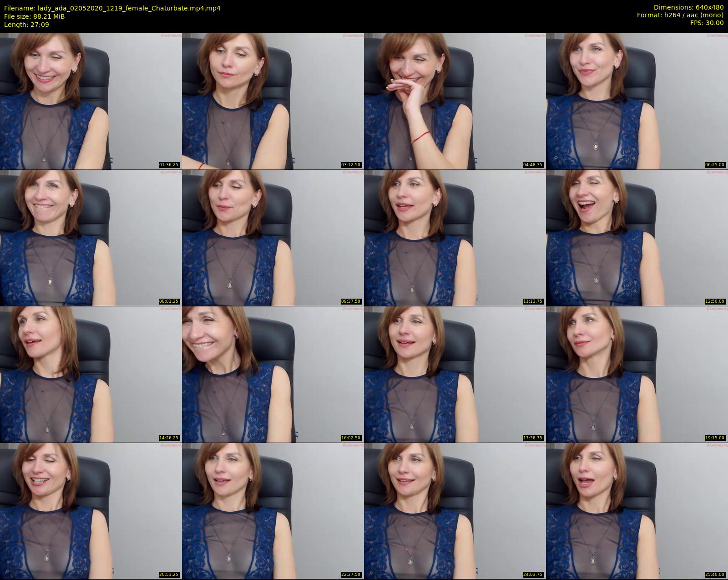Select the frame stamped 03:12.50

click(273, 101)
